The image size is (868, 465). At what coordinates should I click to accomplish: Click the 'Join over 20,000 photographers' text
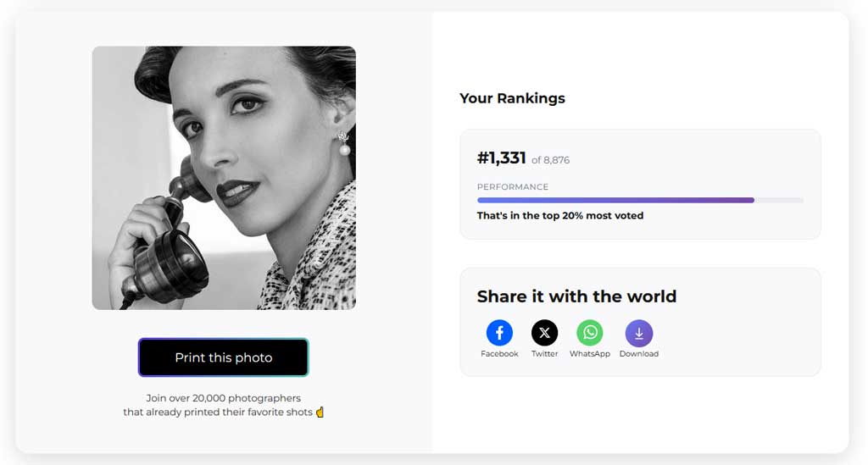[224, 398]
